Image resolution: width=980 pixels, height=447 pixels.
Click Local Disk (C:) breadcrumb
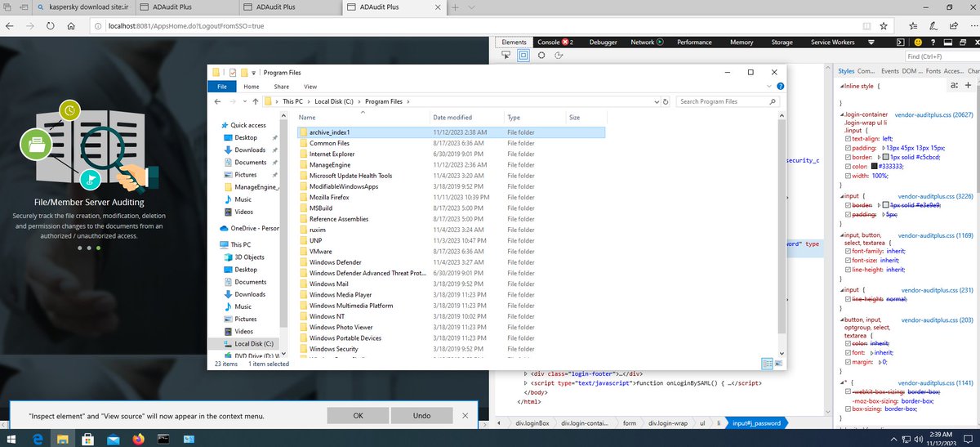click(332, 101)
